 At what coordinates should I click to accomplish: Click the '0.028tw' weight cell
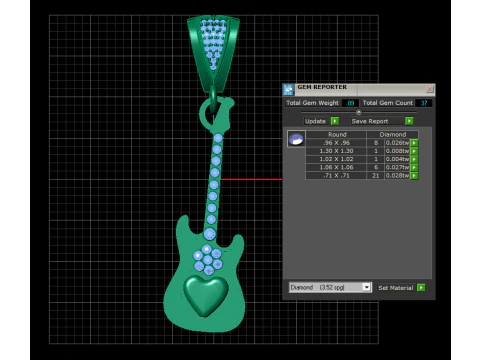pyautogui.click(x=397, y=176)
